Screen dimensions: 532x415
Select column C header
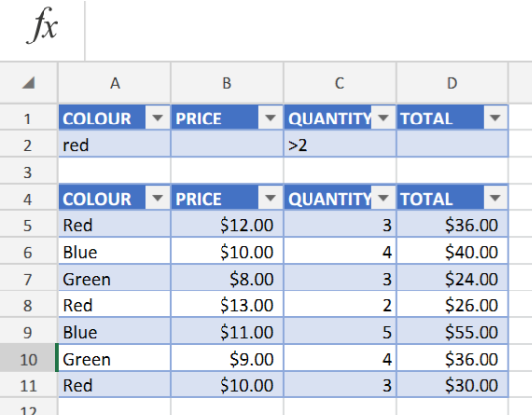tap(339, 83)
